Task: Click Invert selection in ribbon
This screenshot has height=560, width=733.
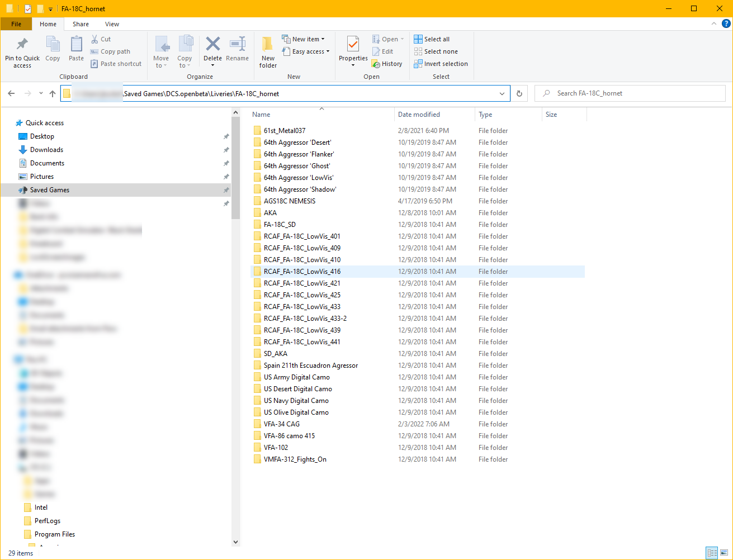Action: coord(441,64)
